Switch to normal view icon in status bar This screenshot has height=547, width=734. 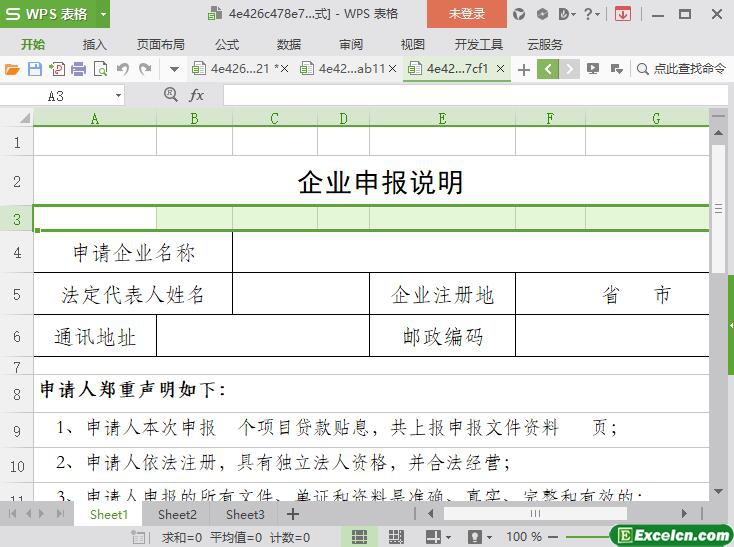point(360,537)
